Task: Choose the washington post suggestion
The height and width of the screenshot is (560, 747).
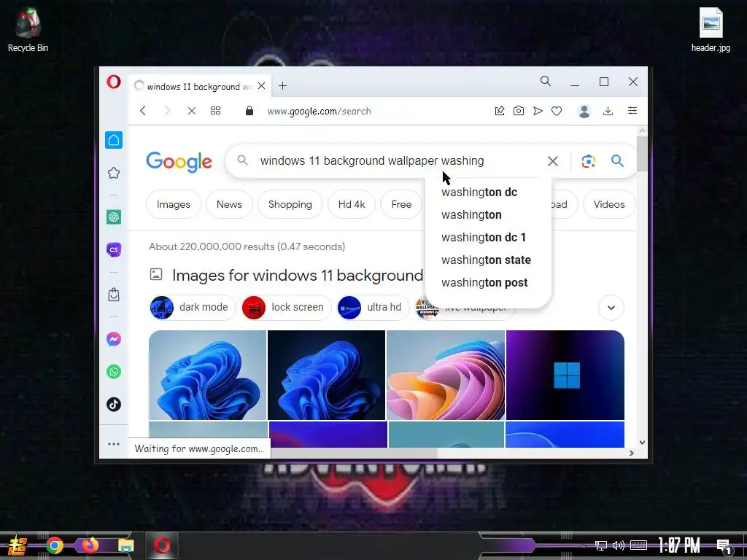Action: click(488, 282)
